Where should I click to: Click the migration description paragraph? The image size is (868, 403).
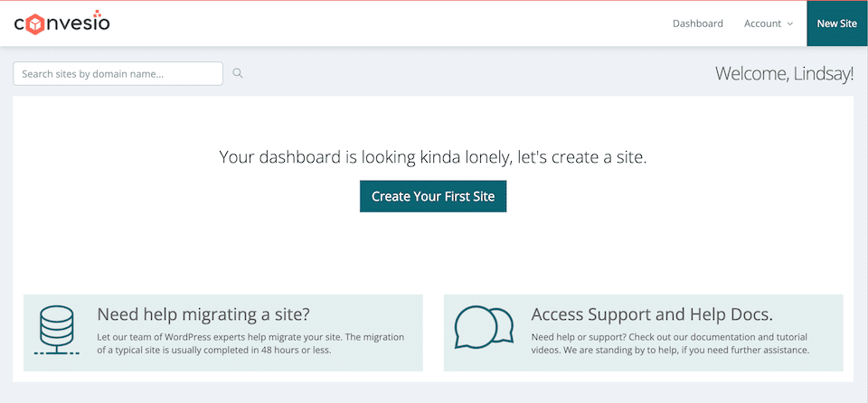coord(250,343)
